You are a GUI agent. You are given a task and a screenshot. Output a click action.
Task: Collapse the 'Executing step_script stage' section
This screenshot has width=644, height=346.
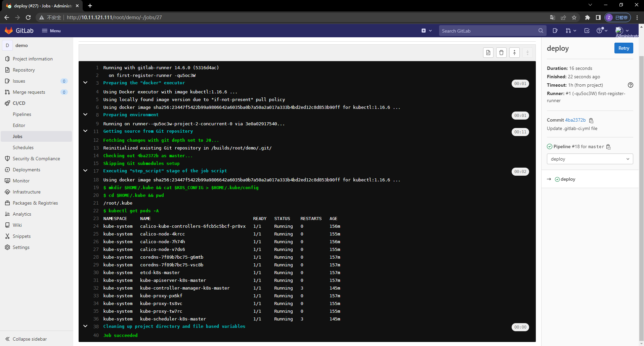[85, 171]
